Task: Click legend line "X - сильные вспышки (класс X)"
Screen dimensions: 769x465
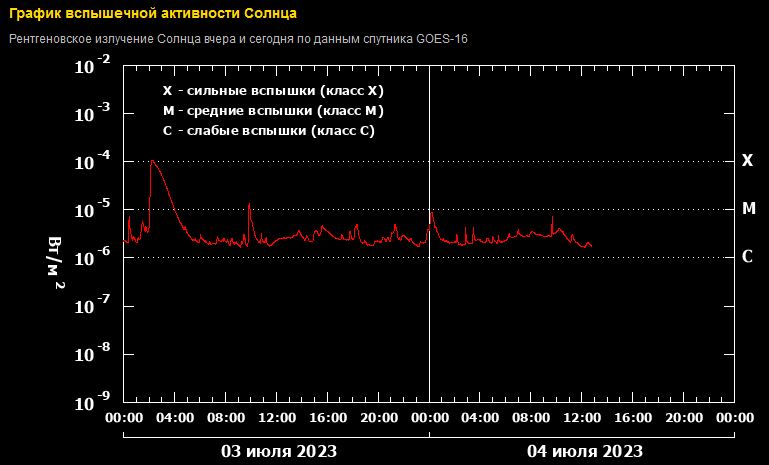Action: [x=273, y=91]
